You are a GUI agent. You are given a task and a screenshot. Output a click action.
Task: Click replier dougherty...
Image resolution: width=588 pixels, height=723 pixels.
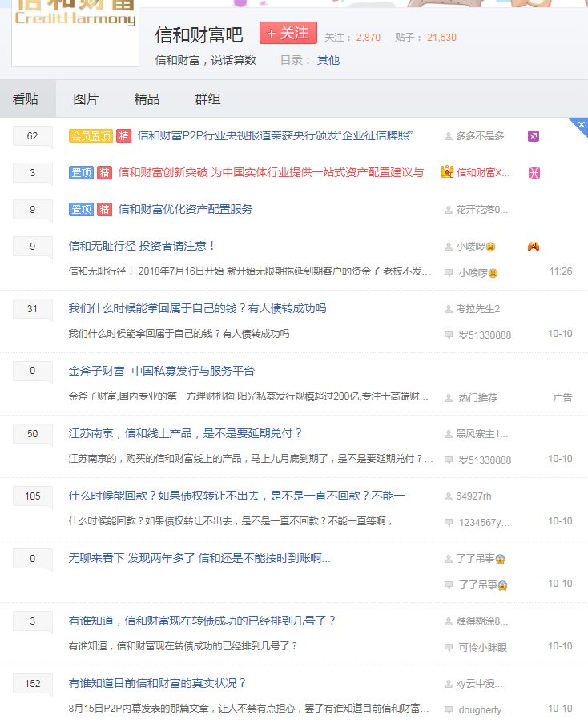coord(485,710)
